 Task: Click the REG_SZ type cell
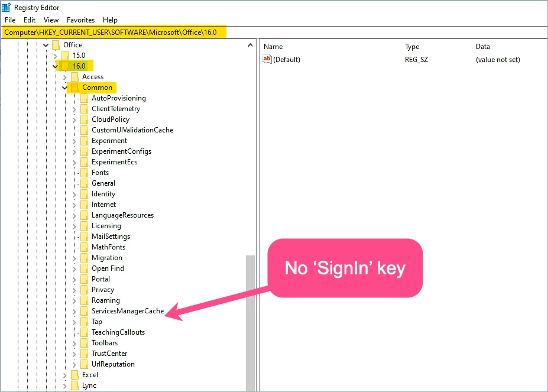pos(416,60)
